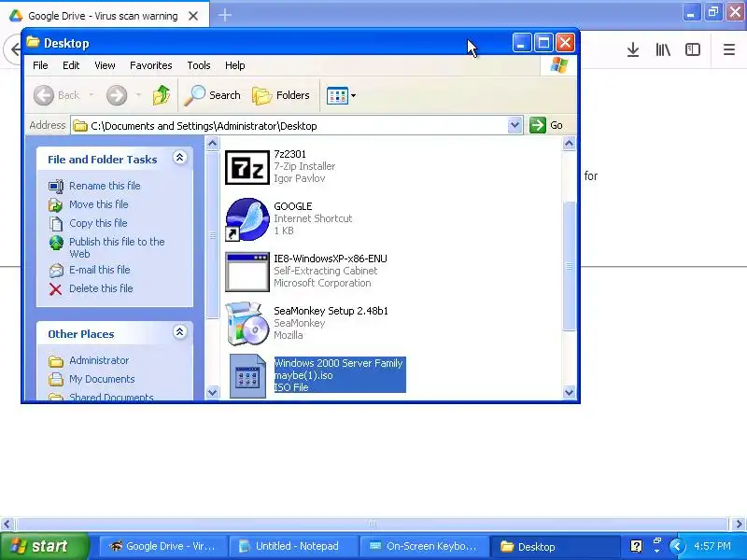
Task: Select the SeaMonkey Setup 2.48b1 icon
Action: click(x=247, y=324)
